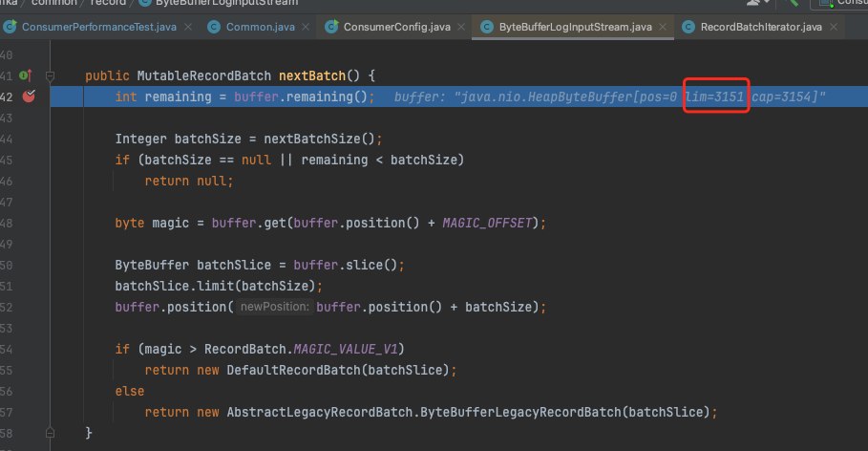Click the implements-method gutter icon on line 41

(x=26, y=75)
